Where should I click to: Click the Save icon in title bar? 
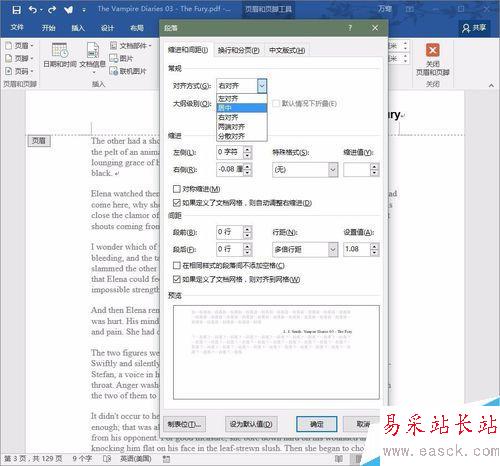point(16,10)
